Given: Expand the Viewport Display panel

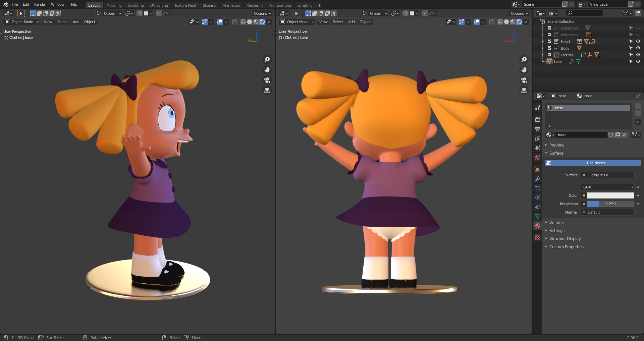Looking at the screenshot, I should click(565, 239).
